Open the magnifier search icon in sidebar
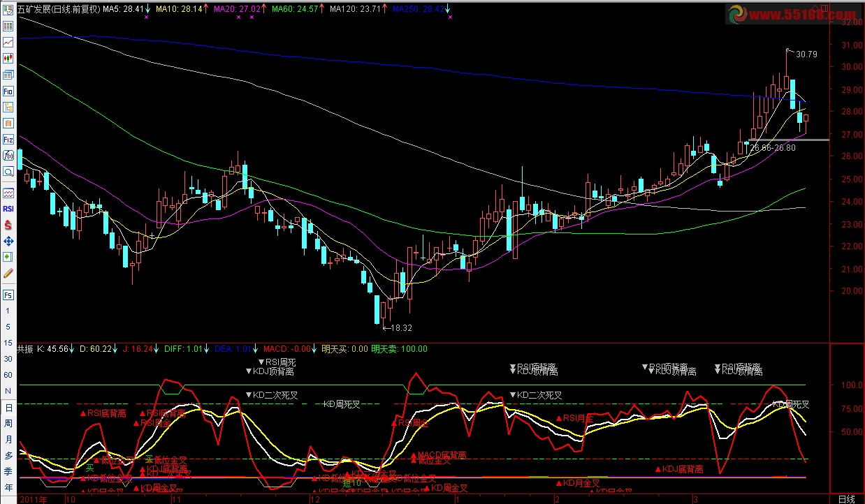Viewport: 865px width, 504px height. [x=8, y=172]
